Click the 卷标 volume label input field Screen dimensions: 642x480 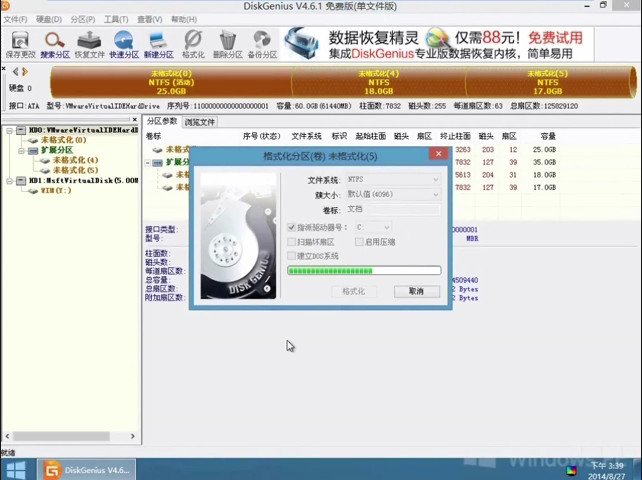(393, 209)
